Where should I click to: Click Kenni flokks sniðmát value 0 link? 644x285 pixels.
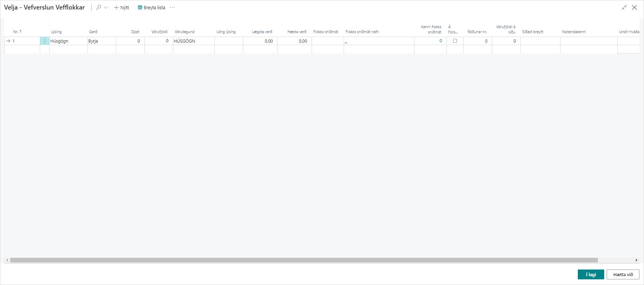[x=440, y=41]
